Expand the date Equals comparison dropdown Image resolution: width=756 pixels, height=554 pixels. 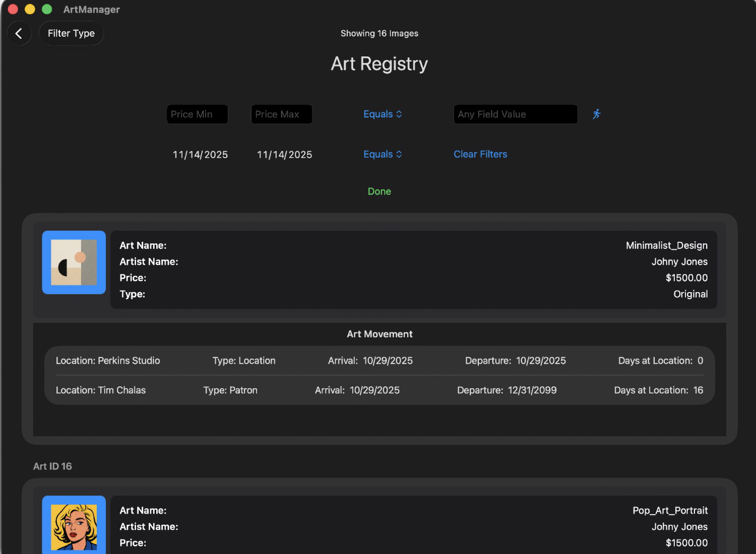[383, 155]
